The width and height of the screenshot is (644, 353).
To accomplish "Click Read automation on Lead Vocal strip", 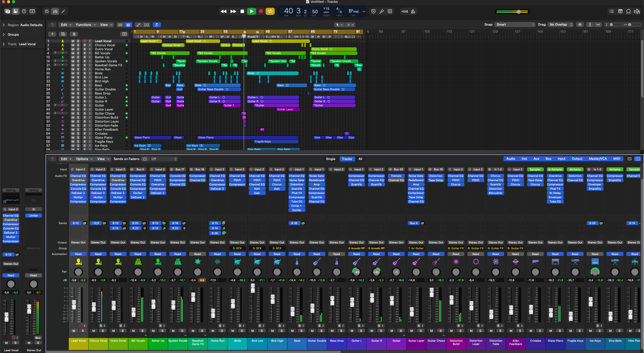I will coord(78,254).
